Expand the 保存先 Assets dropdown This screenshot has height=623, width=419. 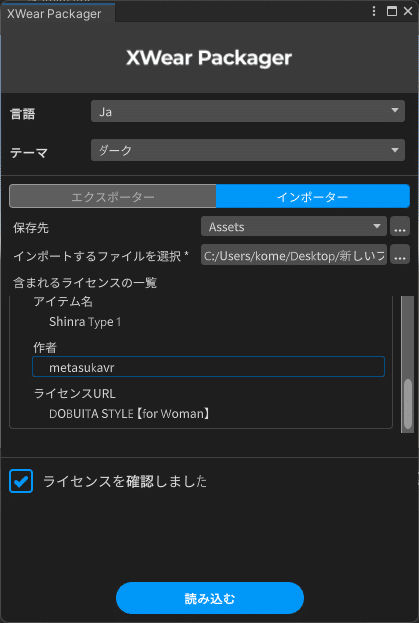pos(294,226)
